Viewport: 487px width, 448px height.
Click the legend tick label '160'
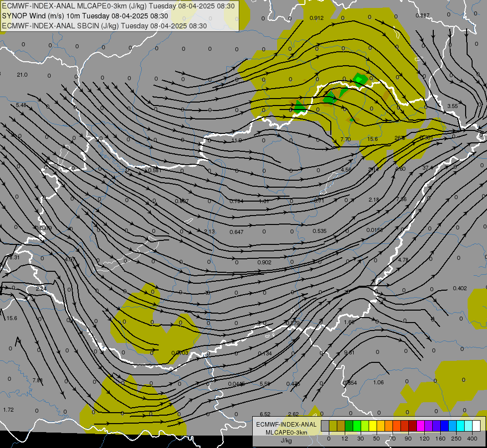440,439
